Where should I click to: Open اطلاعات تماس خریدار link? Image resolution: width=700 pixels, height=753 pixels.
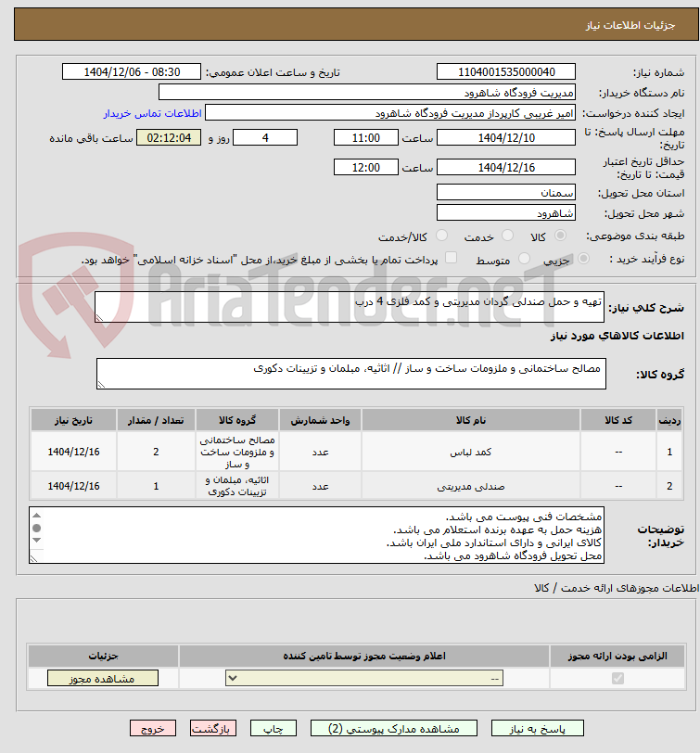click(x=153, y=113)
